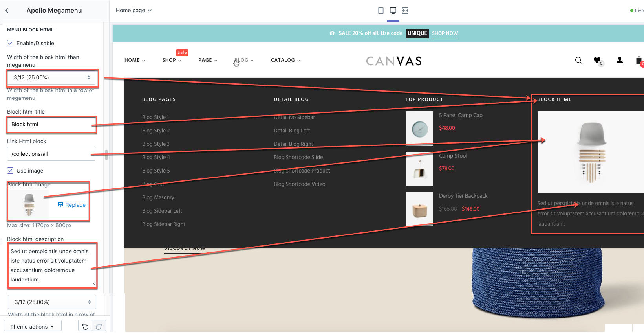Open Blog Style 2 link

156,131
